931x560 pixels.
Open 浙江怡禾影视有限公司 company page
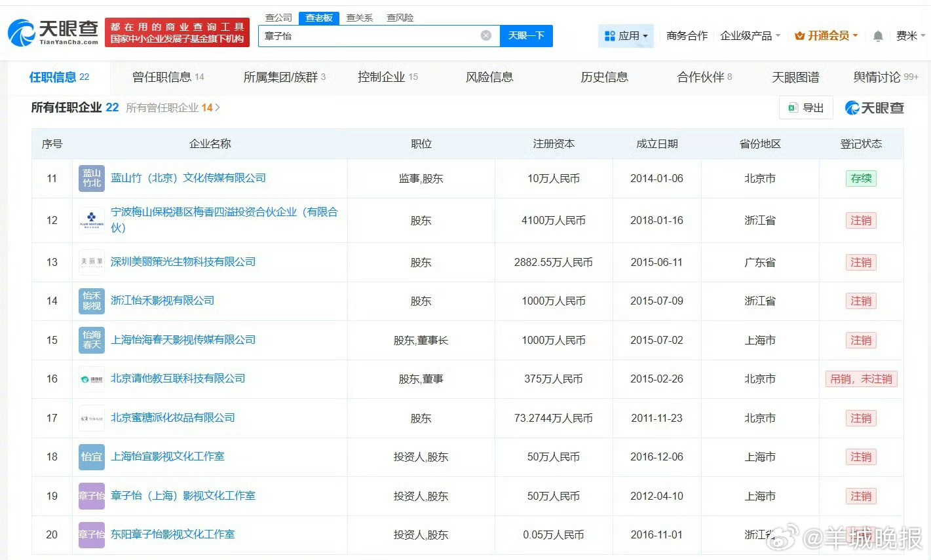coord(161,301)
